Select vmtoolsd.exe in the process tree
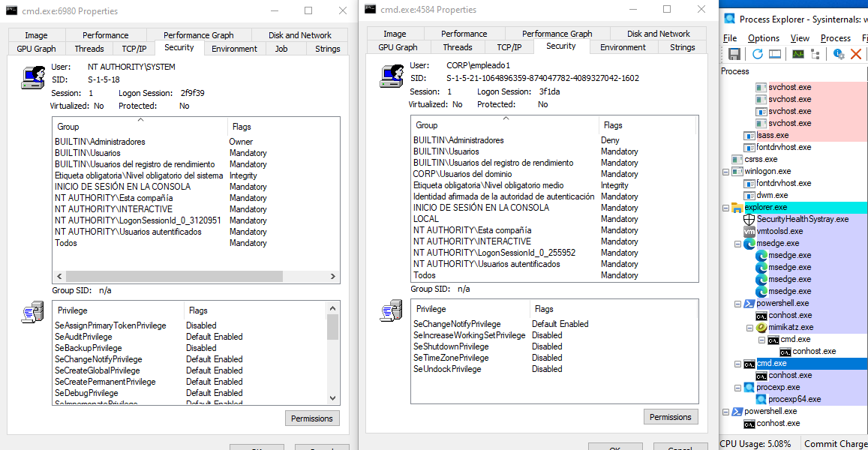 pyautogui.click(x=779, y=231)
